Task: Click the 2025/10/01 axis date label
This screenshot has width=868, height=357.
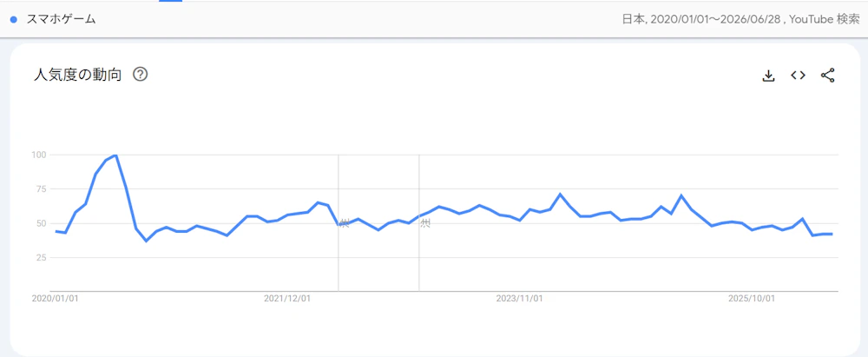Action: (751, 299)
